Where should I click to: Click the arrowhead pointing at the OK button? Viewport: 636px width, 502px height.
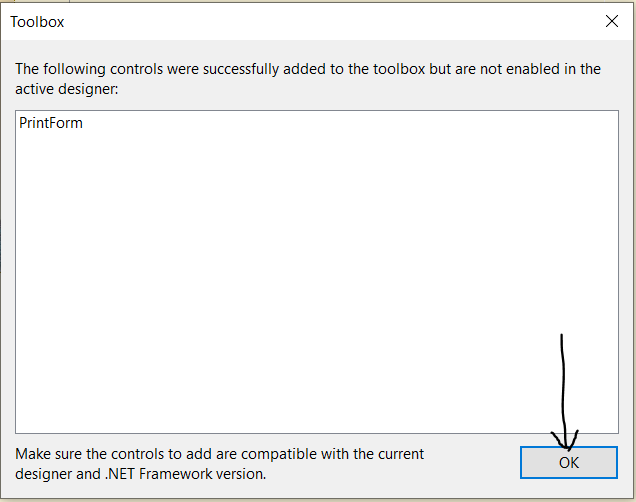(565, 441)
